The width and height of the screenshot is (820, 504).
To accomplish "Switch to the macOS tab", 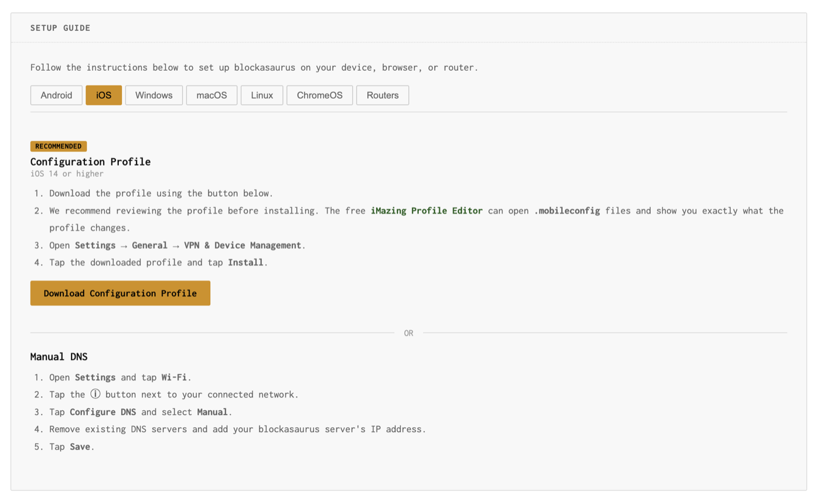I will coord(211,95).
